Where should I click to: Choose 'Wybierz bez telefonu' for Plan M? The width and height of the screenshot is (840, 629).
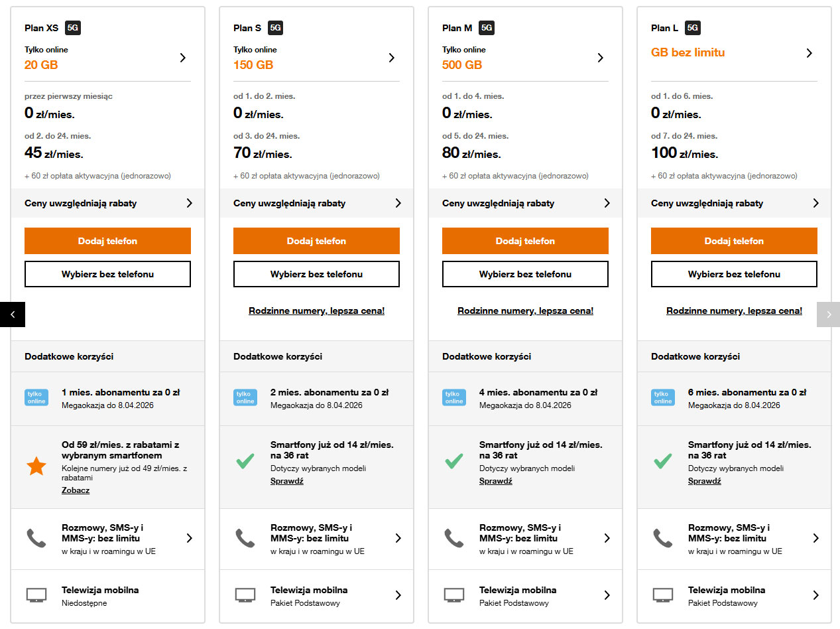point(525,274)
